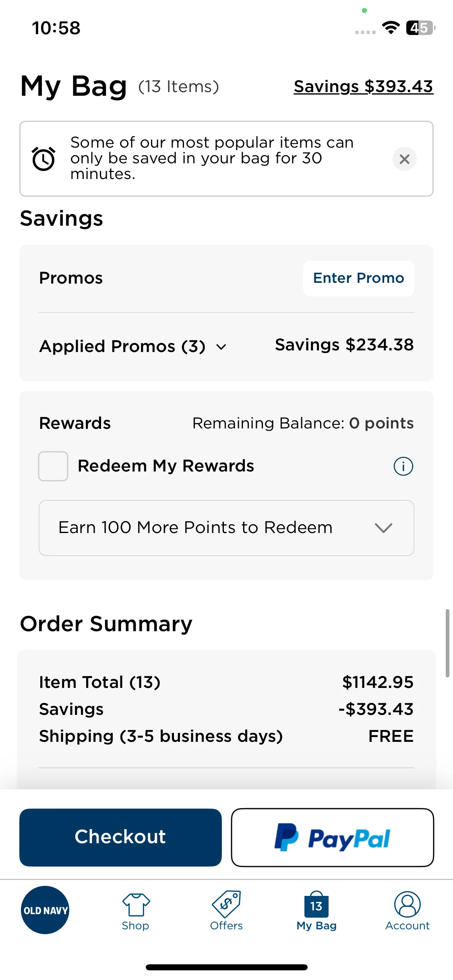Tap the chevron in the rewards points selector

coord(383,528)
